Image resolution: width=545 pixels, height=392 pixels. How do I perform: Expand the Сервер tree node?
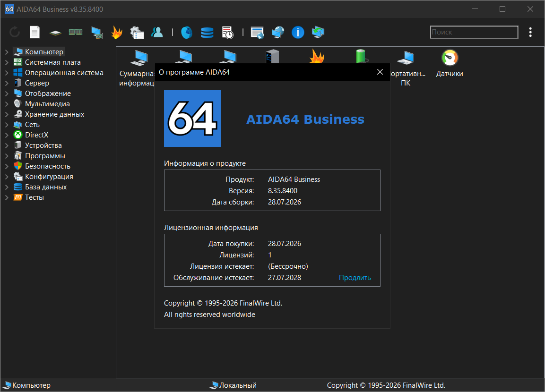coord(7,83)
